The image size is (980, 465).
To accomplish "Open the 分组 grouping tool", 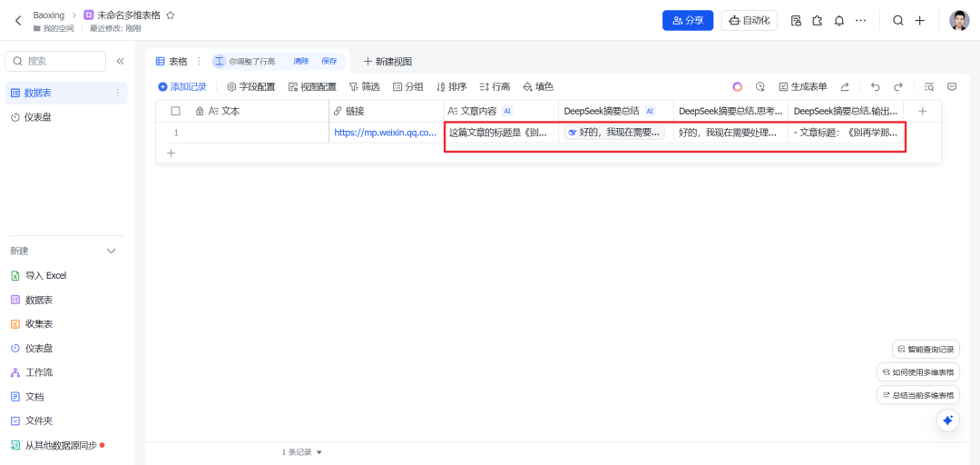I will tap(407, 87).
